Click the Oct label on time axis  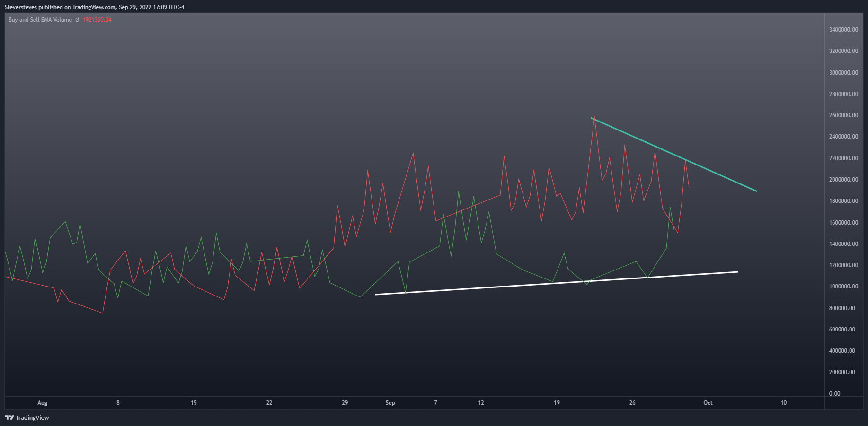[x=708, y=403]
